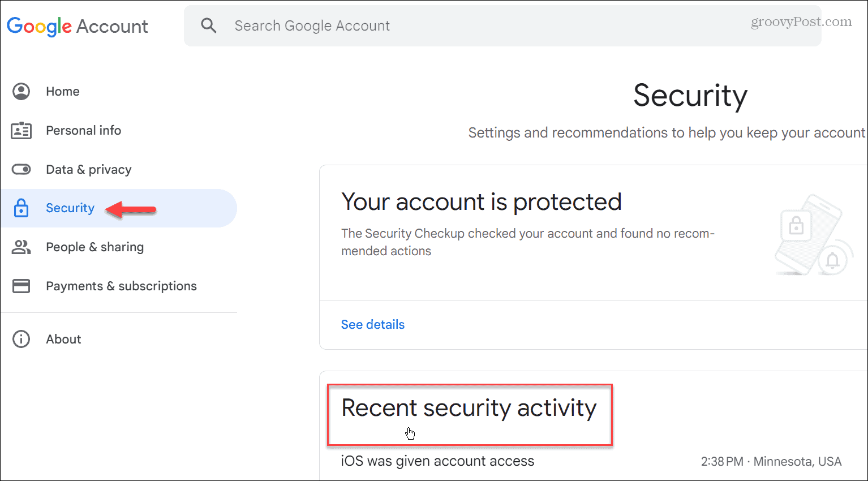The height and width of the screenshot is (481, 868).
Task: Click the Payments & subscriptions card icon
Action: click(21, 286)
